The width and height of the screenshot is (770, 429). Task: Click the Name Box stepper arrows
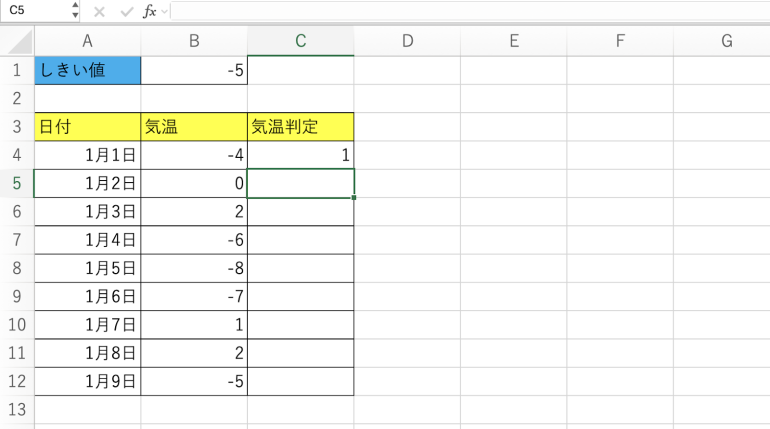pyautogui.click(x=75, y=10)
